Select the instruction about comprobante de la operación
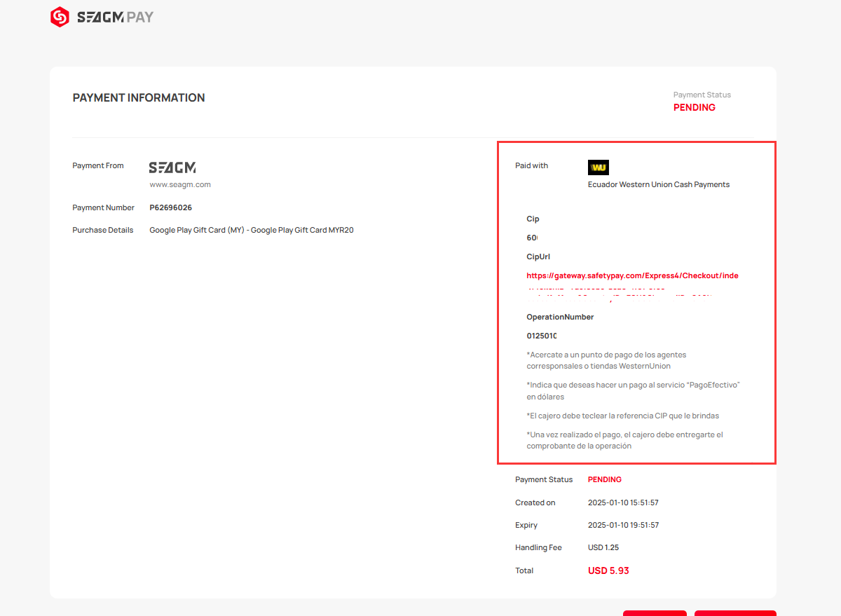Viewport: 841px width, 616px height. [x=625, y=440]
